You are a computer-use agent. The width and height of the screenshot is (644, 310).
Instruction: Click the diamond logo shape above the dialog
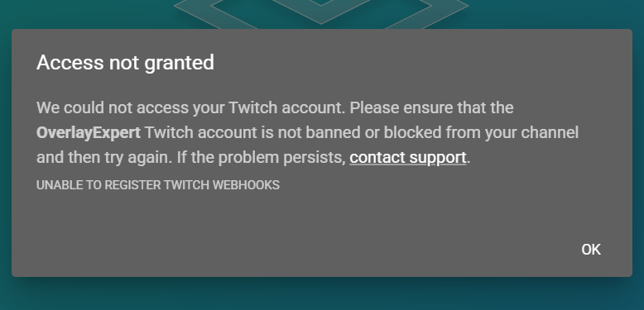321,12
